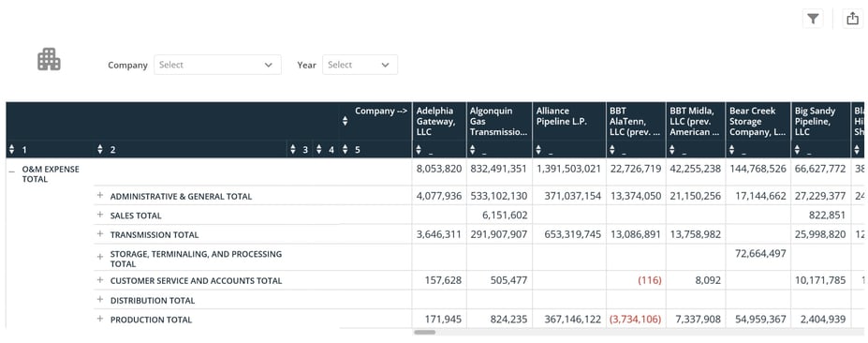Sort the Alliance Pipeline L.P. column
Screen dimensions: 868x343
pos(539,150)
